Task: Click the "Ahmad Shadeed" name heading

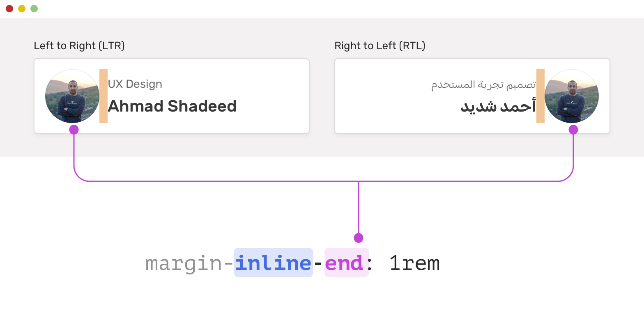Action: [172, 106]
